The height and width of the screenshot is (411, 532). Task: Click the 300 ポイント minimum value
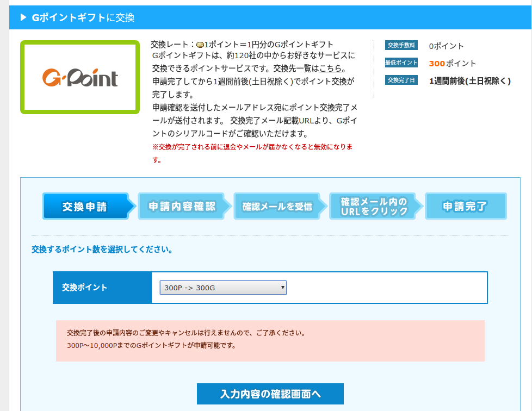[452, 64]
